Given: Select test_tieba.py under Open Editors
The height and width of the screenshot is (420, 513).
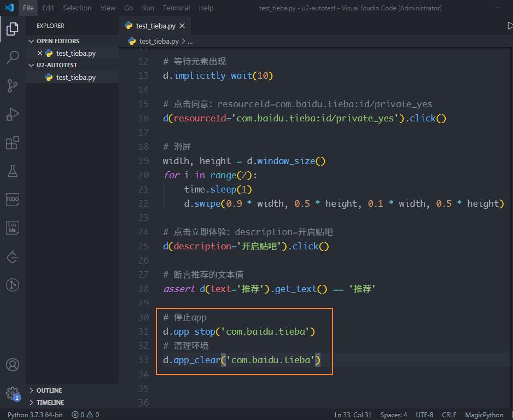Looking at the screenshot, I should pos(72,53).
